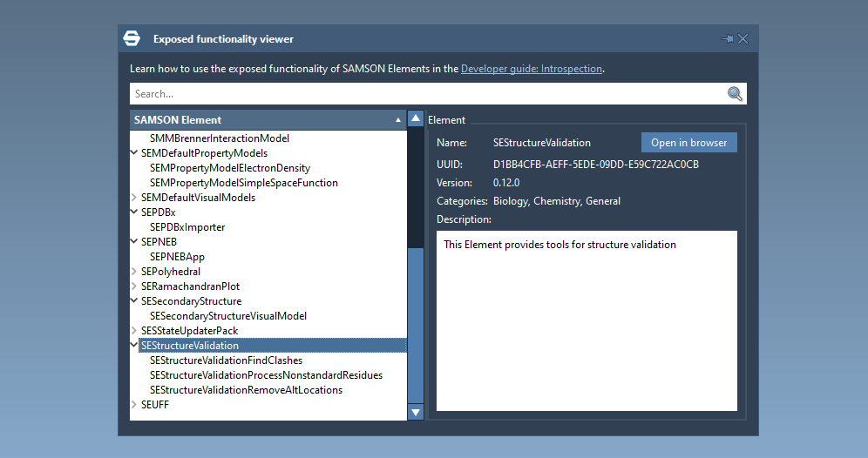The height and width of the screenshot is (458, 868).
Task: Select SEPNEBApp in the tree
Action: (x=177, y=257)
